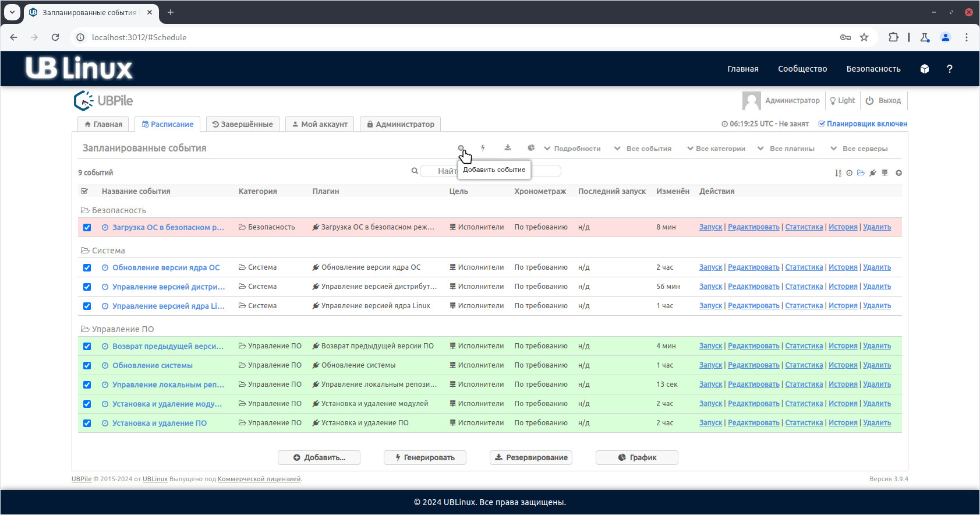The width and height of the screenshot is (980, 515).
Task: Click 'Удалить' for 'Установка и удаление ПО' row
Action: 877,423
